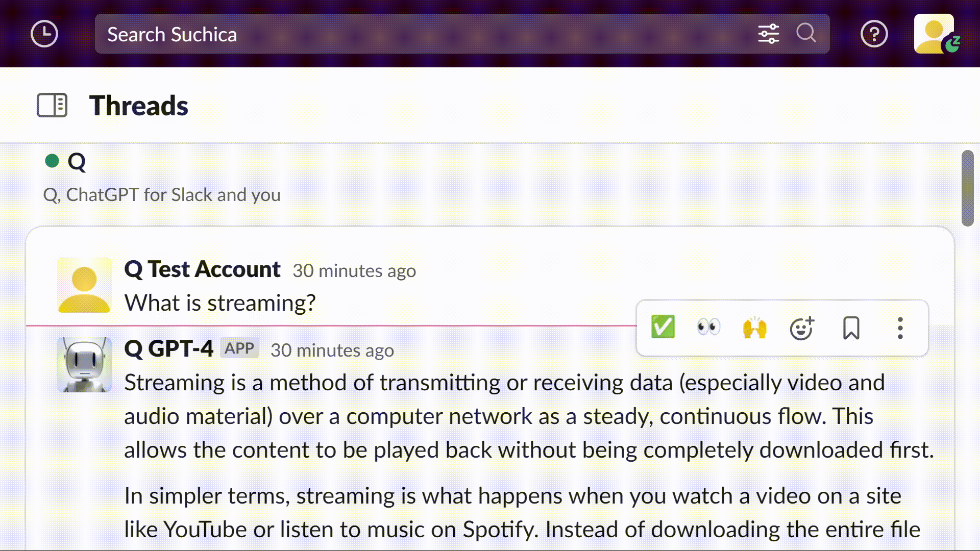This screenshot has height=551, width=980.
Task: Toggle the sidebar panel icon
Action: (52, 105)
